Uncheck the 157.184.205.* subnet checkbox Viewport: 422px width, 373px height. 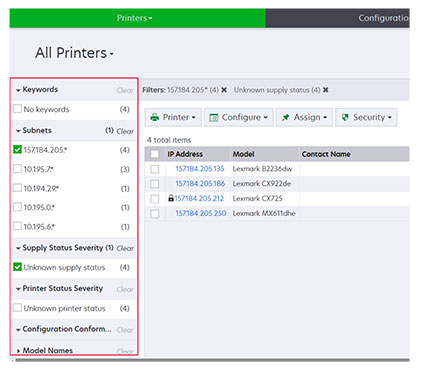(x=17, y=150)
